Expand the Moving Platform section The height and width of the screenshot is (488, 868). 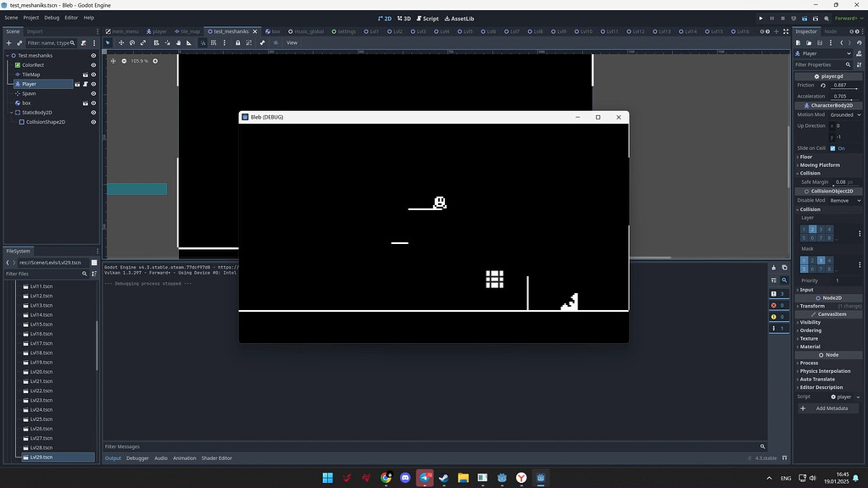[x=829, y=165]
